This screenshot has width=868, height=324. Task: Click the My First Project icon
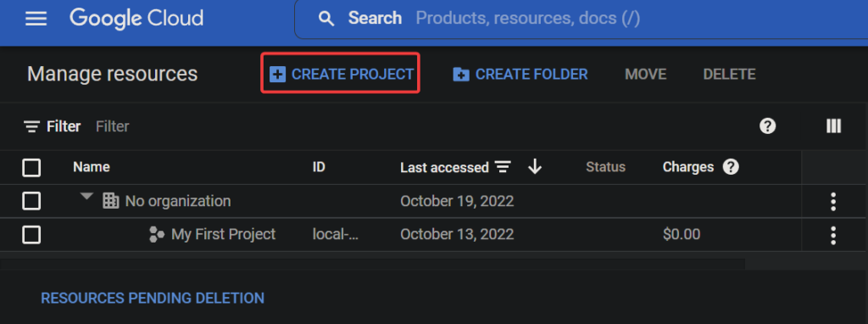157,235
